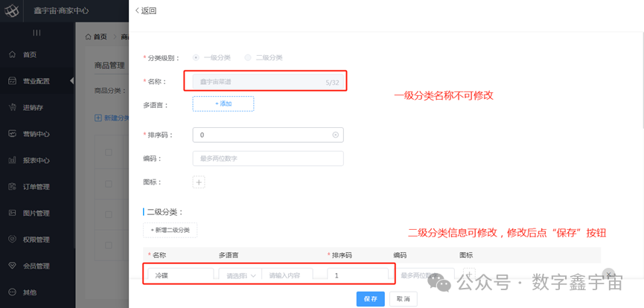Click 添加 to add a language

pos(223,103)
